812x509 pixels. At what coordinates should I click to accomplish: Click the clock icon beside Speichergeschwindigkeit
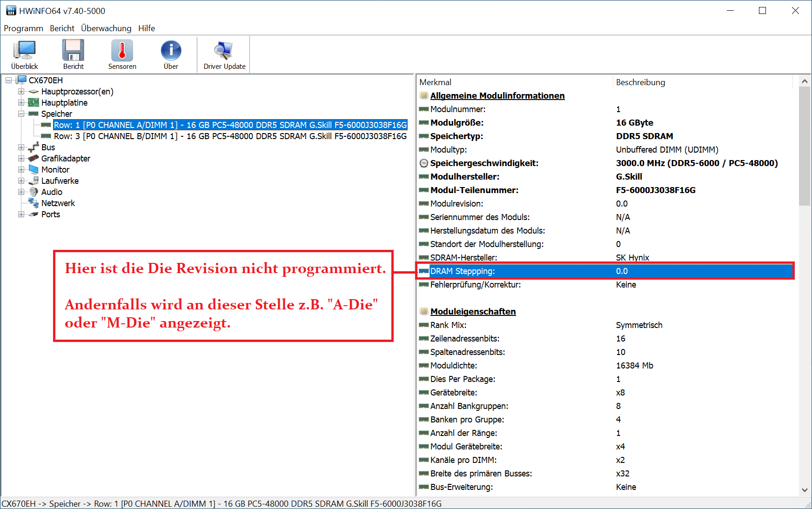click(x=423, y=163)
